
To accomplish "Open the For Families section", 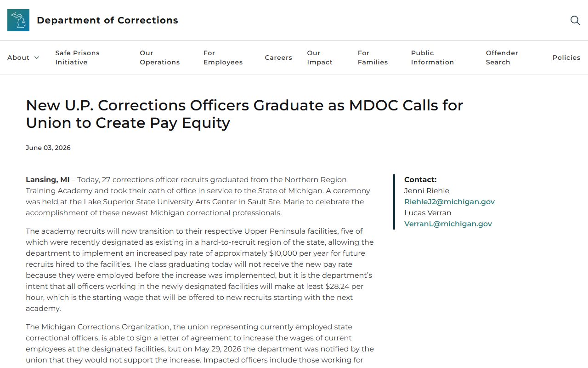I will coord(373,57).
